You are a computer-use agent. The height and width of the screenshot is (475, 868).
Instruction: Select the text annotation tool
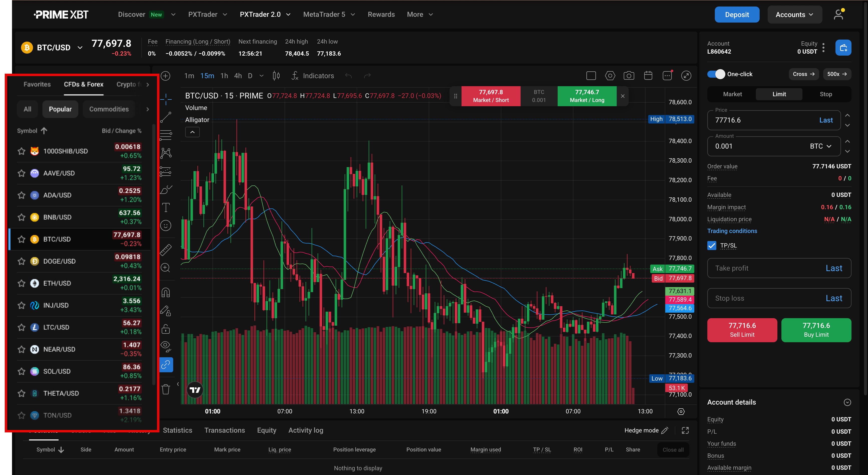[166, 207]
